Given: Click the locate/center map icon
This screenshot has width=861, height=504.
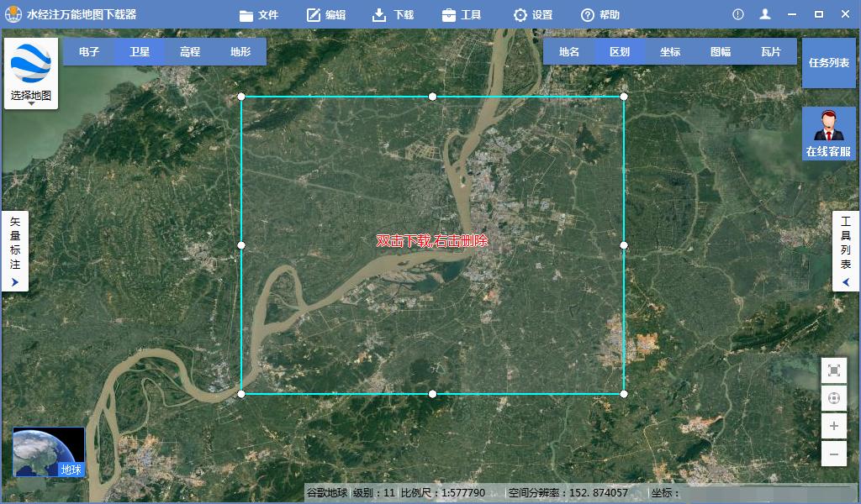Looking at the screenshot, I should [x=833, y=398].
